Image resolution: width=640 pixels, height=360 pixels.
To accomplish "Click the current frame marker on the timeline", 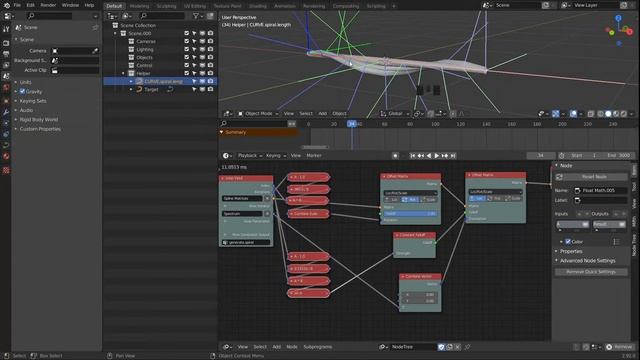I will tap(352, 124).
